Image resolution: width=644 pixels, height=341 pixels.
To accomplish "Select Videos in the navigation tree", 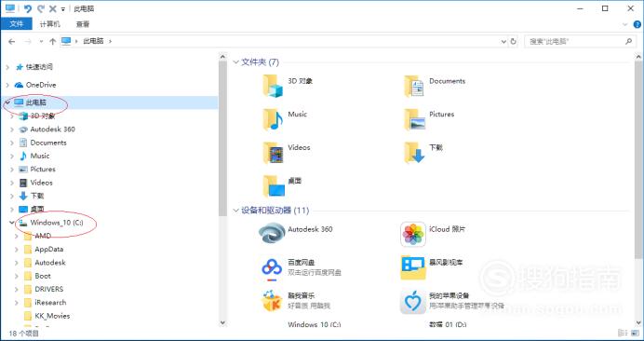I will (x=41, y=183).
